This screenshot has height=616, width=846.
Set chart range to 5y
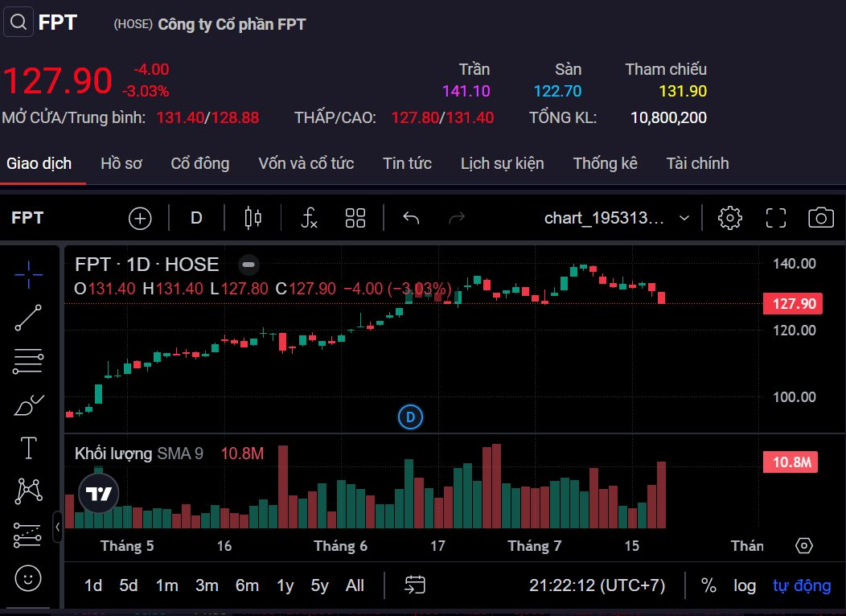point(319,585)
